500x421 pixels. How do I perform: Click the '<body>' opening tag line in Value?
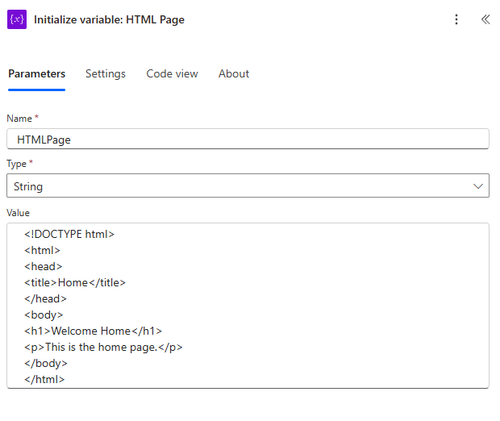[x=43, y=315]
